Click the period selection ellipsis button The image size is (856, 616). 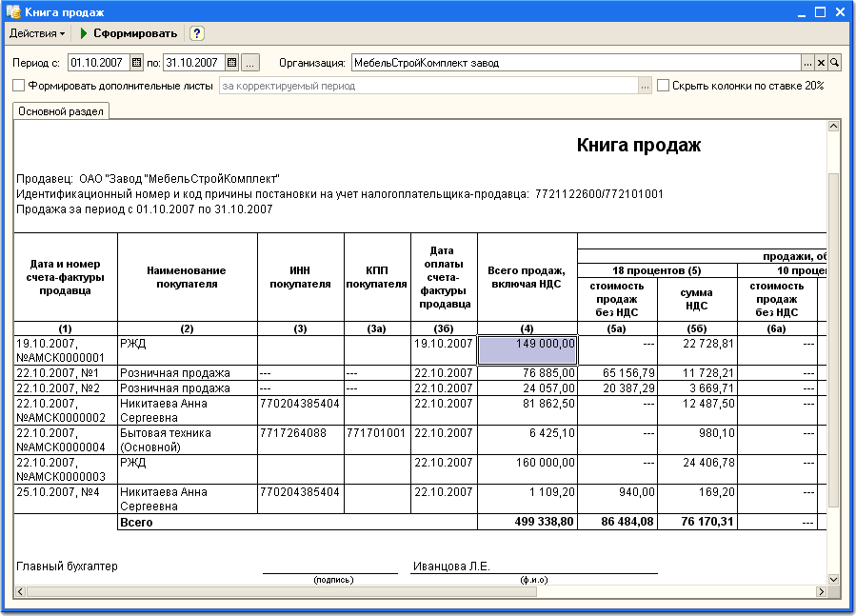pyautogui.click(x=250, y=63)
